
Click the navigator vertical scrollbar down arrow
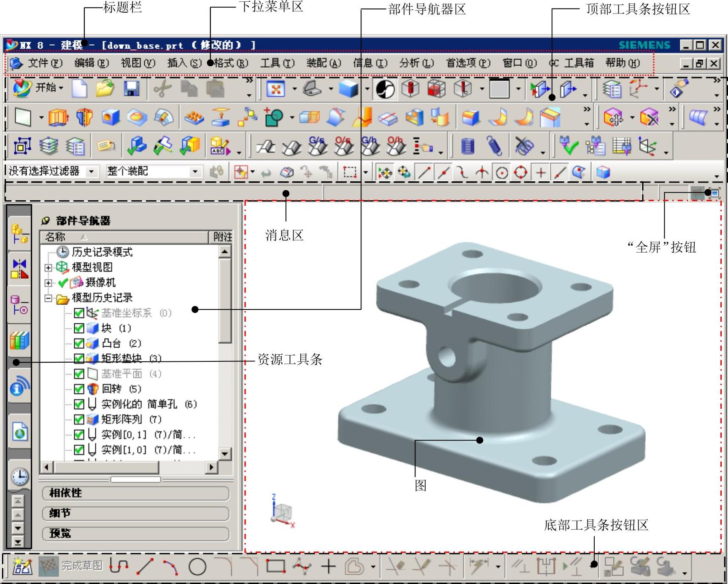225,454
